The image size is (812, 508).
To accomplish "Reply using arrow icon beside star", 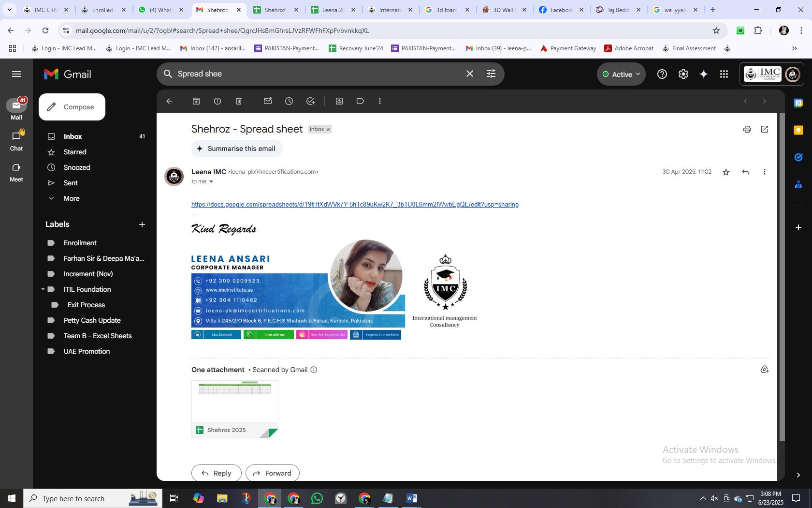I will (x=745, y=172).
